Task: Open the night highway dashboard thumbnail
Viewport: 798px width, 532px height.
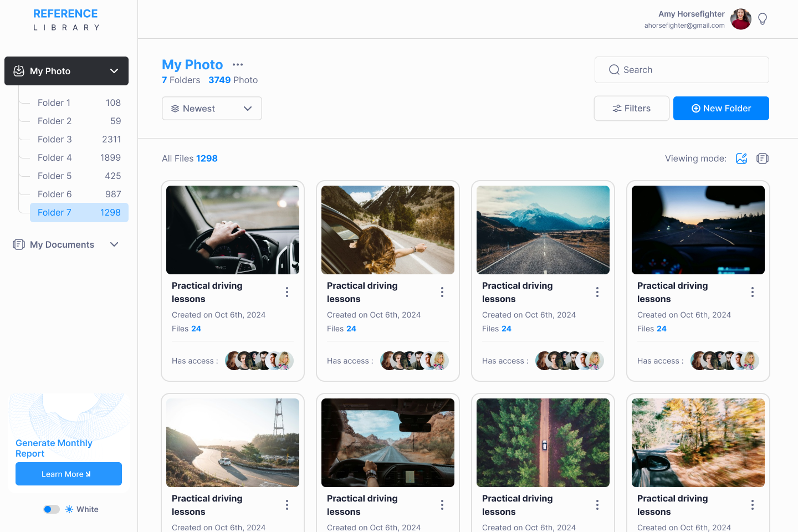Action: 698,230
